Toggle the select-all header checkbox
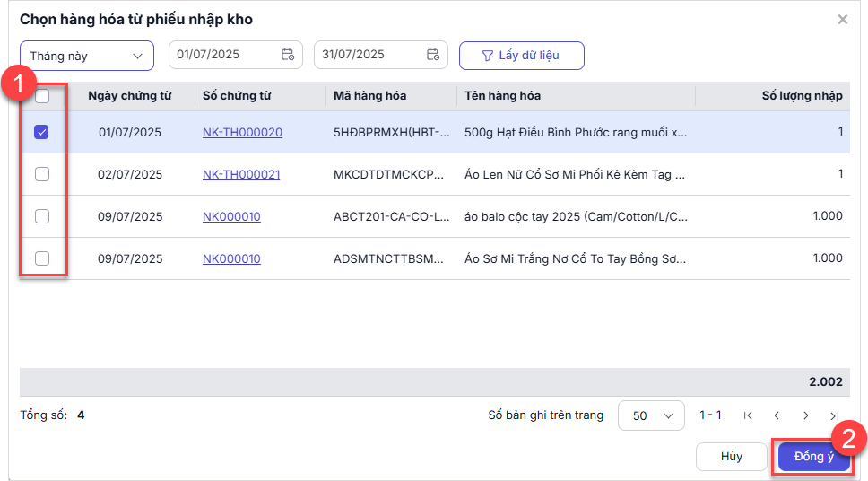868x481 pixels. pyautogui.click(x=42, y=96)
